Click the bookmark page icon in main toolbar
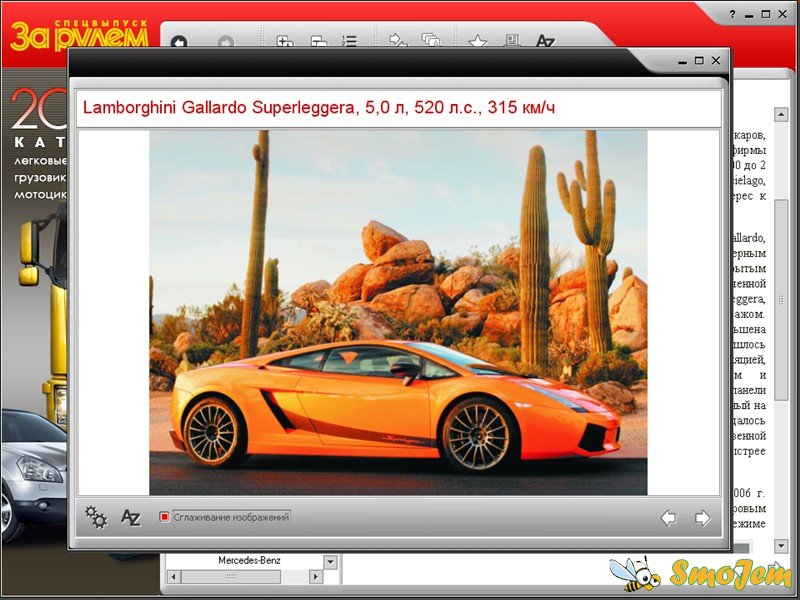800x600 pixels. tap(512, 40)
